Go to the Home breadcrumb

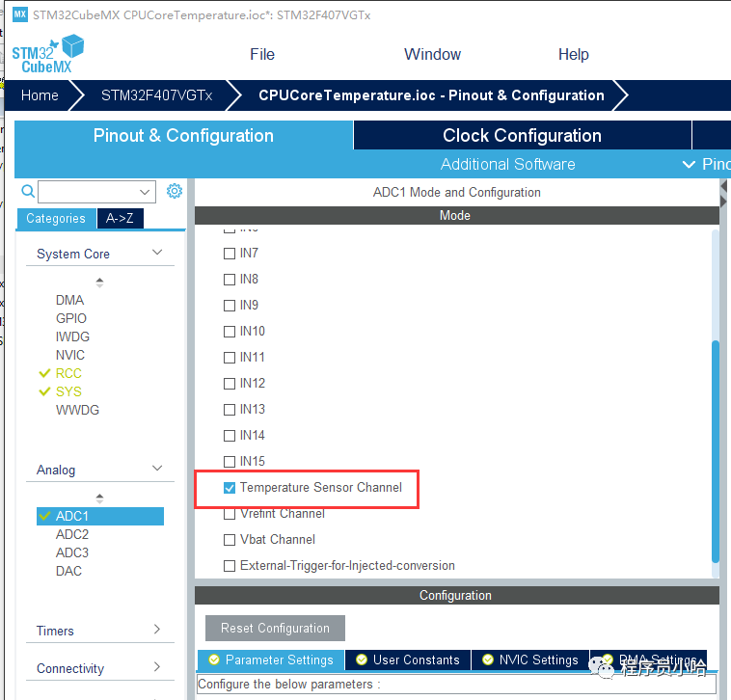click(x=41, y=95)
